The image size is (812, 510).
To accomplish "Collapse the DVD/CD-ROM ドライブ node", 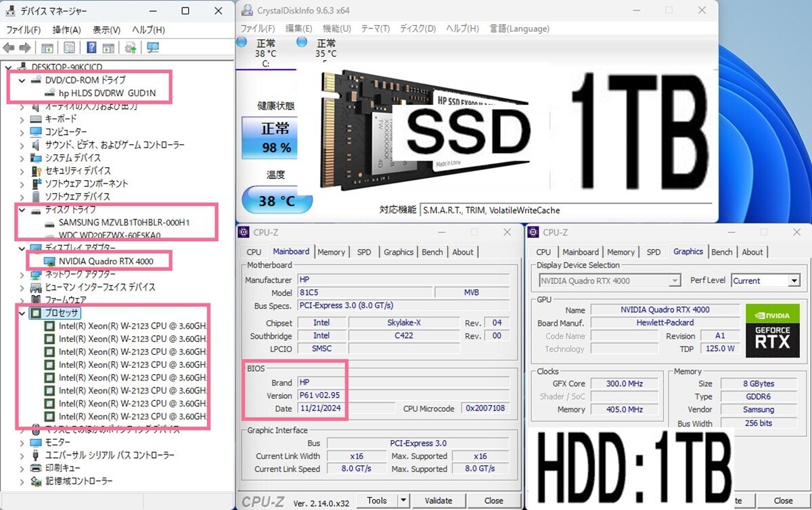I will coord(22,80).
